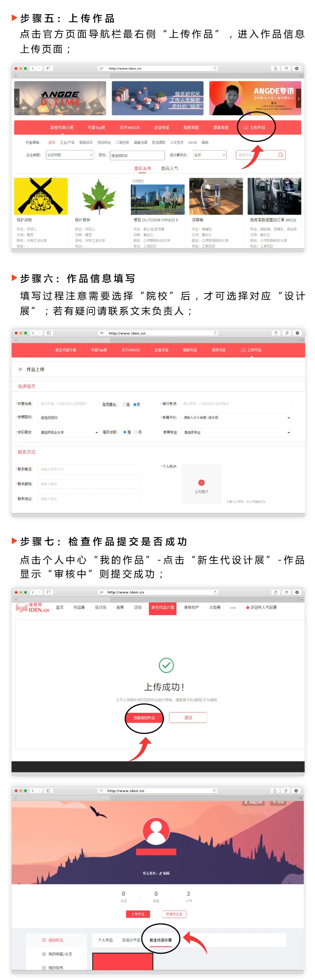This screenshot has height=980, width=315.
Task: Click 新生代设计展 nav on success page
Action: pyautogui.click(x=163, y=608)
